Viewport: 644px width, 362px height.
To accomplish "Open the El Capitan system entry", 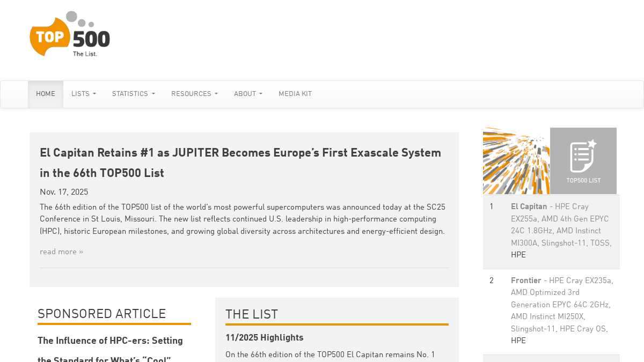I will [x=529, y=206].
